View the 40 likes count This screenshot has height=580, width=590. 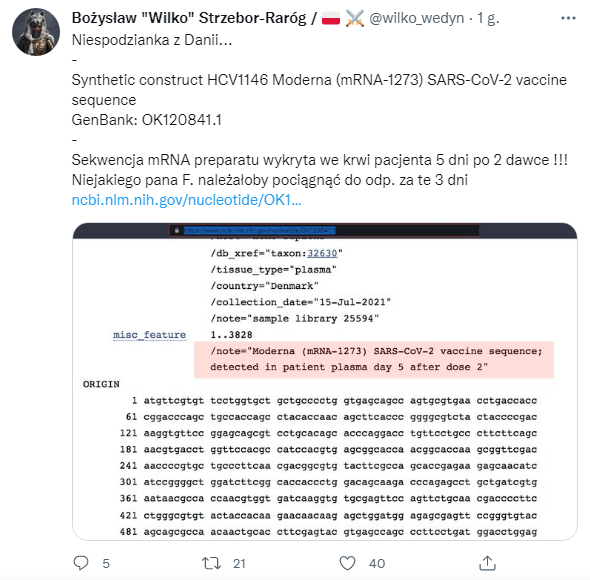click(377, 563)
